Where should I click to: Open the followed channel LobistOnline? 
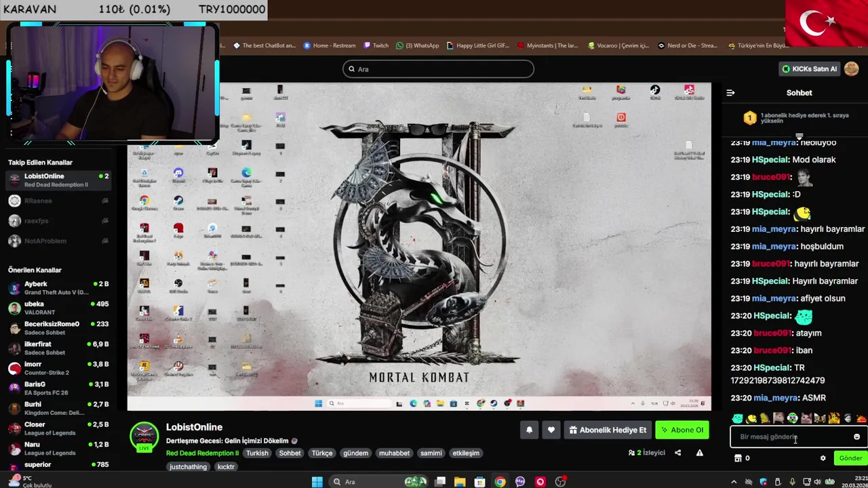coord(58,180)
